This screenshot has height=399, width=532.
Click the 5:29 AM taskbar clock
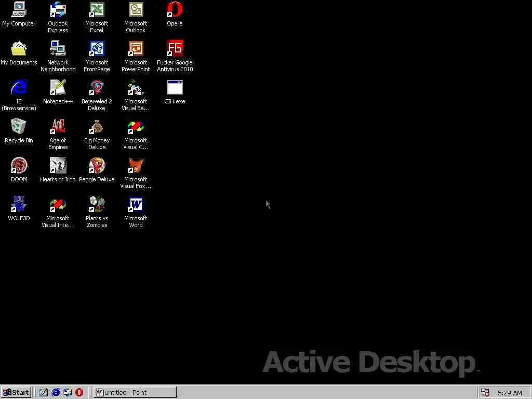(510, 393)
